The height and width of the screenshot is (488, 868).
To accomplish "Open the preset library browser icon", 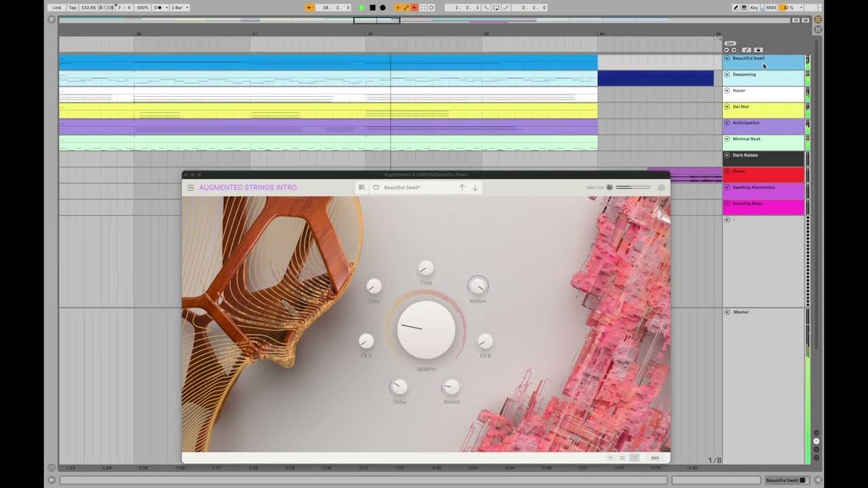I will (362, 188).
